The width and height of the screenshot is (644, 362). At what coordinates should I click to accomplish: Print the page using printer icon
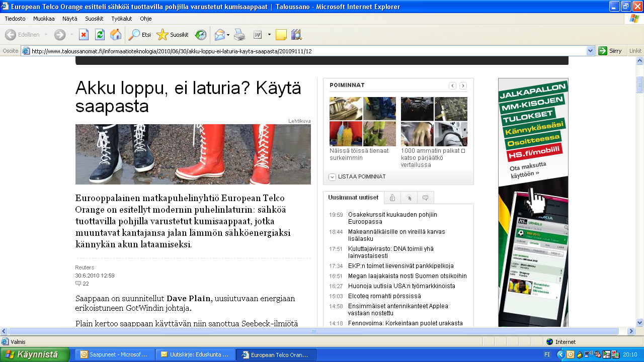coord(239,35)
